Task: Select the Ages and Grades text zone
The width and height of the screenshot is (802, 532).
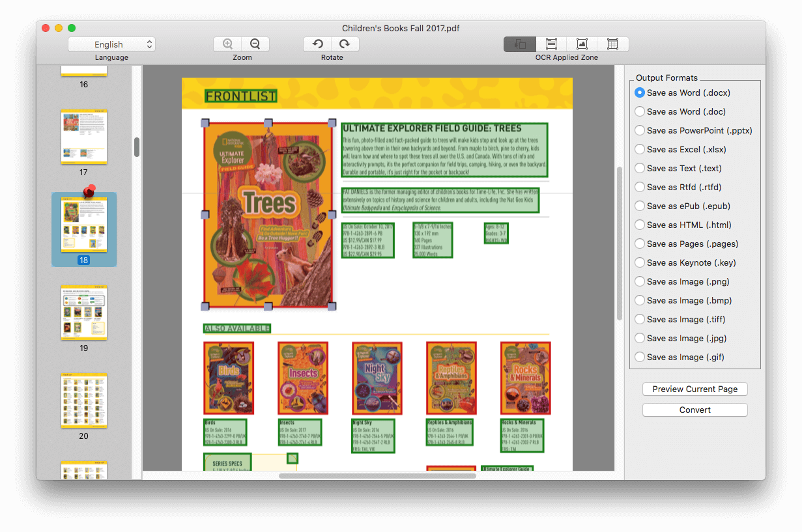Action: [x=496, y=233]
